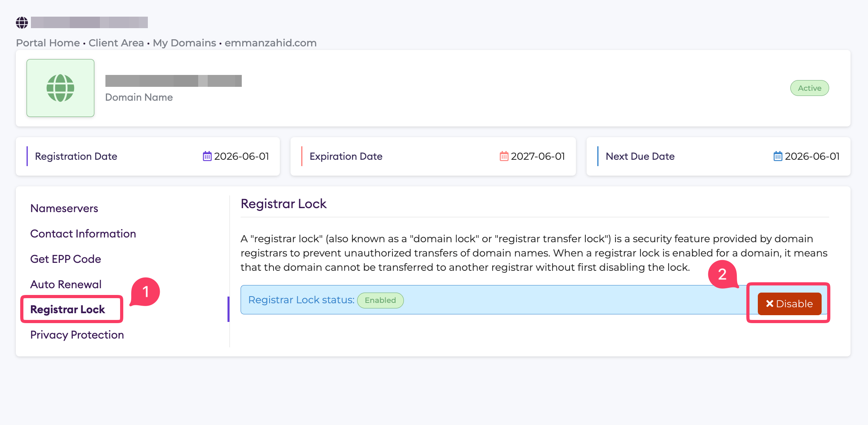
Task: Click the Registration Date calendar icon
Action: (x=207, y=156)
